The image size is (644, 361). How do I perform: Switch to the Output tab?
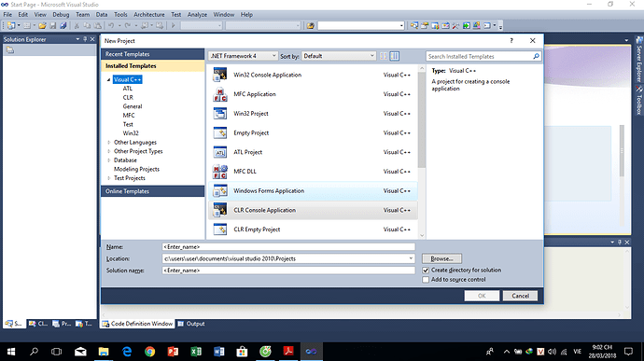[191, 324]
